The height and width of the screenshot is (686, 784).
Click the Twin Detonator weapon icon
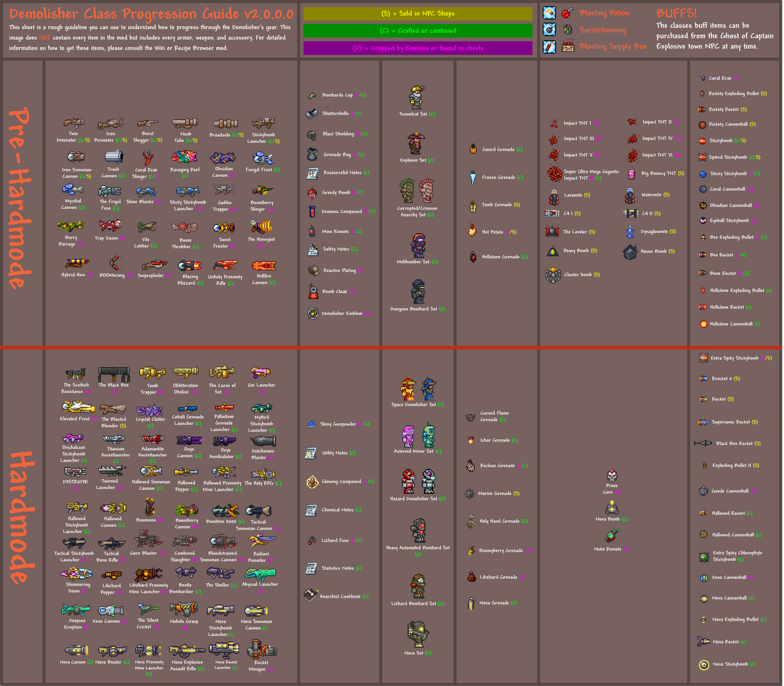point(74,123)
